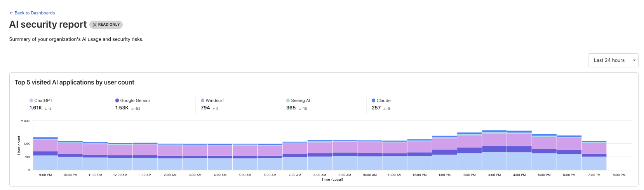644x190 pixels.
Task: Toggle the Google Gemini series legend dot
Action: (x=117, y=100)
